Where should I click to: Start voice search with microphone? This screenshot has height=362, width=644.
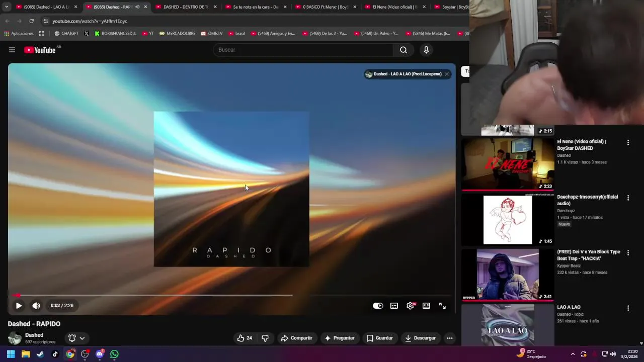coord(426,50)
